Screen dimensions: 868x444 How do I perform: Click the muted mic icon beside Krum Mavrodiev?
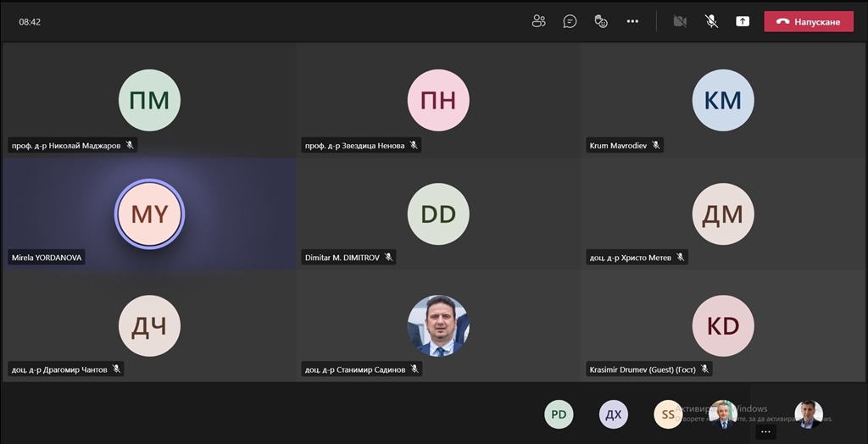click(x=655, y=146)
